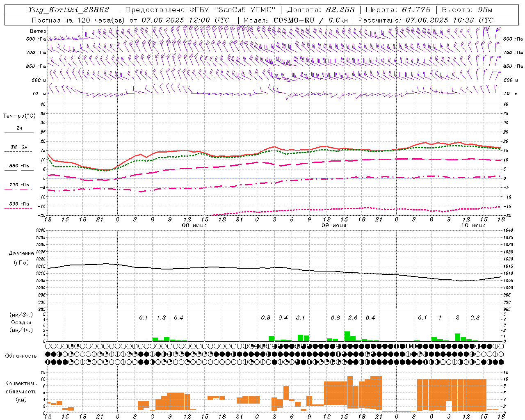
Task: Click the 2.1 precipitation total value
Action: 301,317
